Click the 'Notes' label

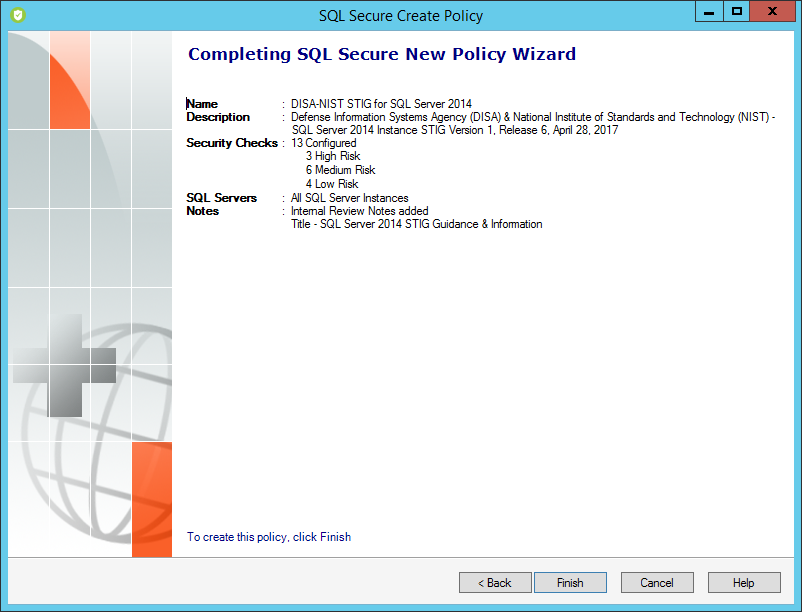[x=203, y=211]
